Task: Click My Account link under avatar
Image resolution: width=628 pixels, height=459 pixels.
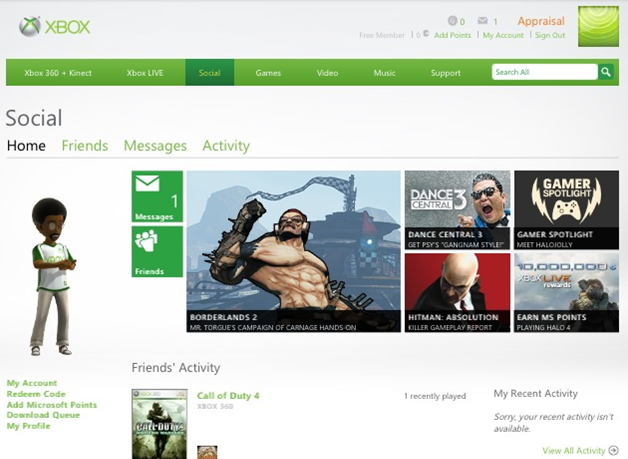Action: (32, 383)
